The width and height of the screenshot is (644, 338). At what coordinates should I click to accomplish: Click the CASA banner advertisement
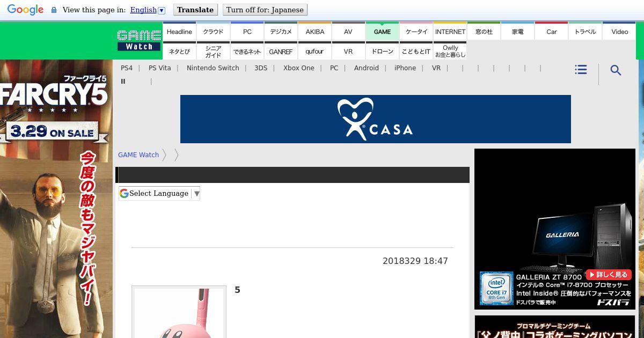[376, 119]
